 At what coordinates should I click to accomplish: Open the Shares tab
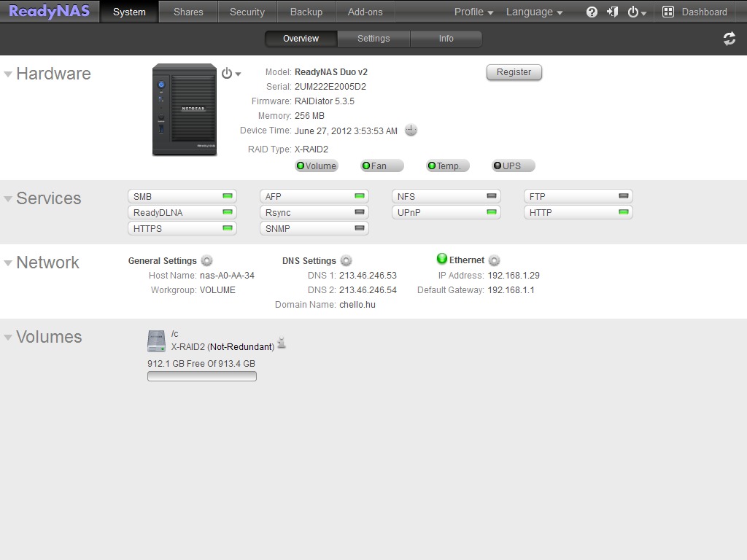[x=188, y=12]
